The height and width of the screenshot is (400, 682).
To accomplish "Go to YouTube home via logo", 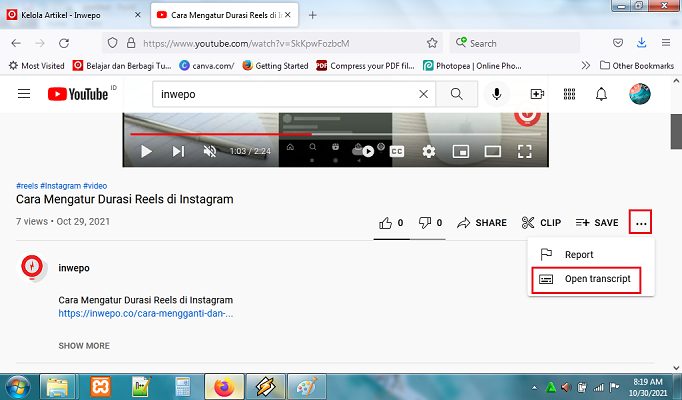I will (78, 94).
